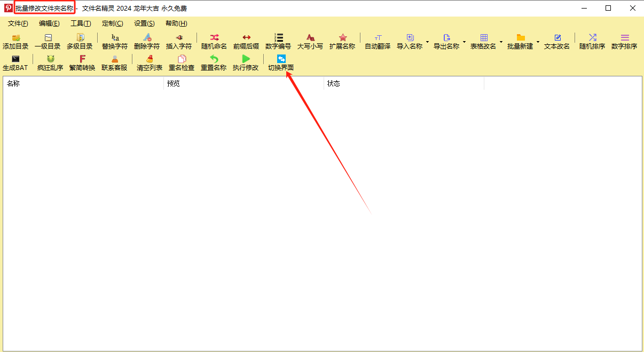
Task: Open the 批量新建 dropdown arrow
Action: (538, 42)
